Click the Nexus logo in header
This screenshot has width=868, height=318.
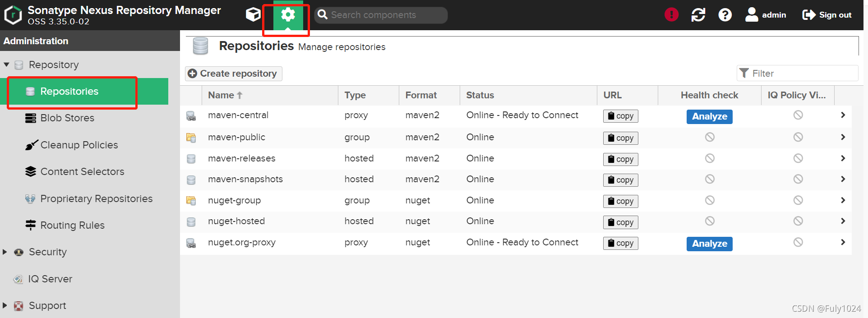coord(13,15)
